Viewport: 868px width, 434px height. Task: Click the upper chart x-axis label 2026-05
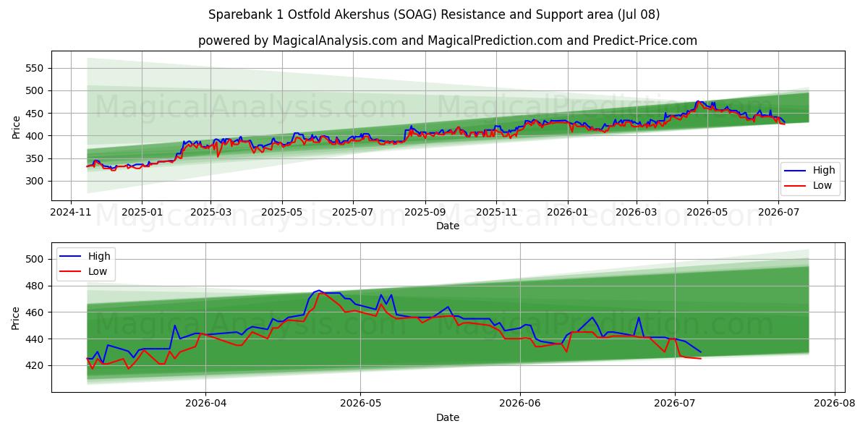point(707,213)
